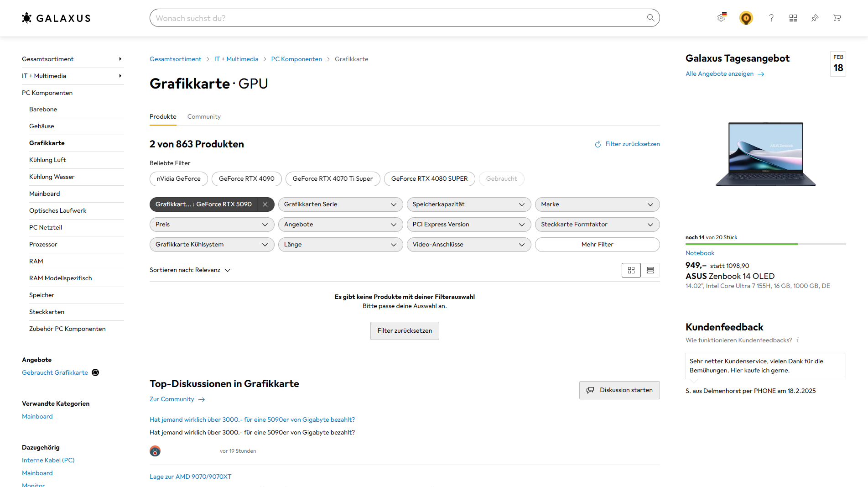Select the Produkte tab
Viewport: 868px width, 487px height.
[x=163, y=117]
